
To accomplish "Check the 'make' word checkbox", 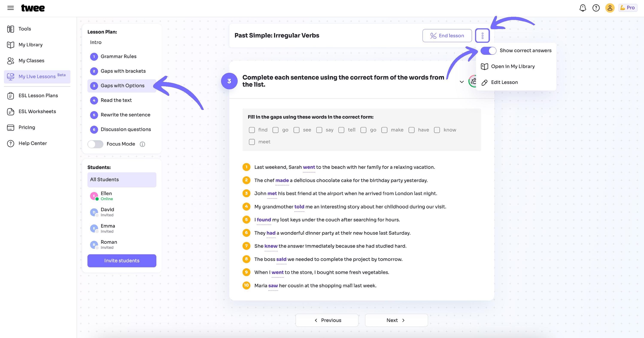I will tap(384, 130).
